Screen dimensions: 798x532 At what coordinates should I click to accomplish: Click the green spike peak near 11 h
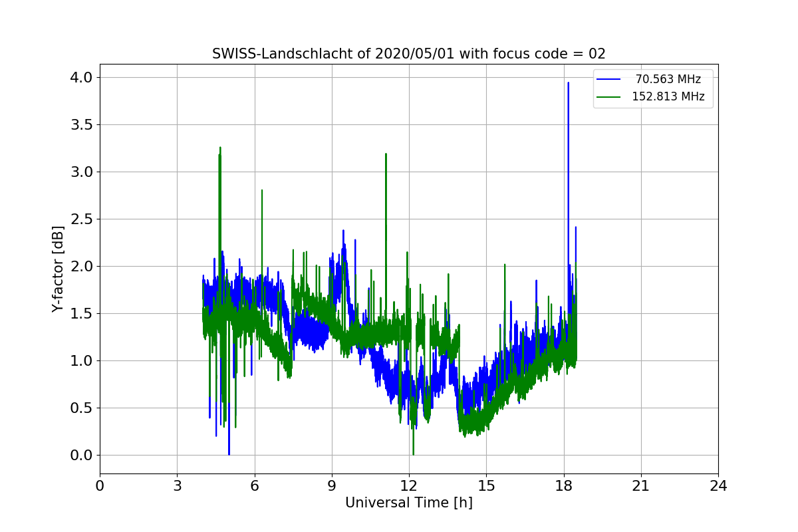pyautogui.click(x=386, y=154)
